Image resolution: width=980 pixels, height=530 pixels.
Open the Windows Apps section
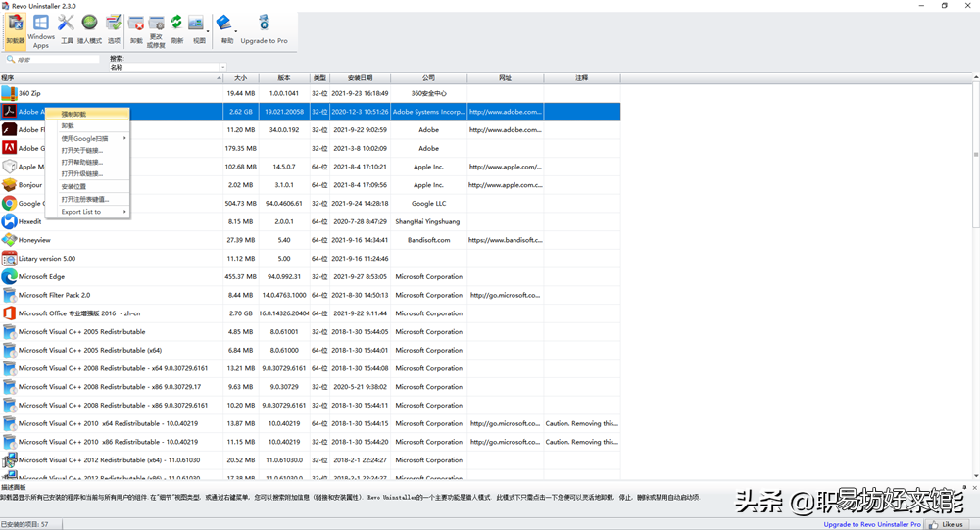pos(40,30)
